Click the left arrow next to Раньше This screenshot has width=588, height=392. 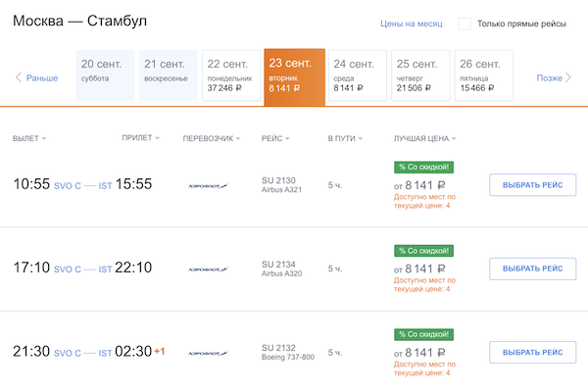click(x=18, y=77)
